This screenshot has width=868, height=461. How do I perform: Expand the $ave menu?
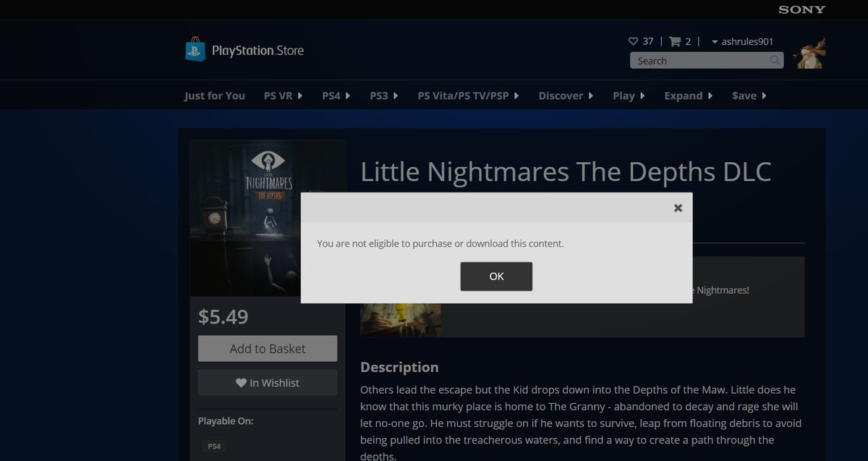[749, 96]
